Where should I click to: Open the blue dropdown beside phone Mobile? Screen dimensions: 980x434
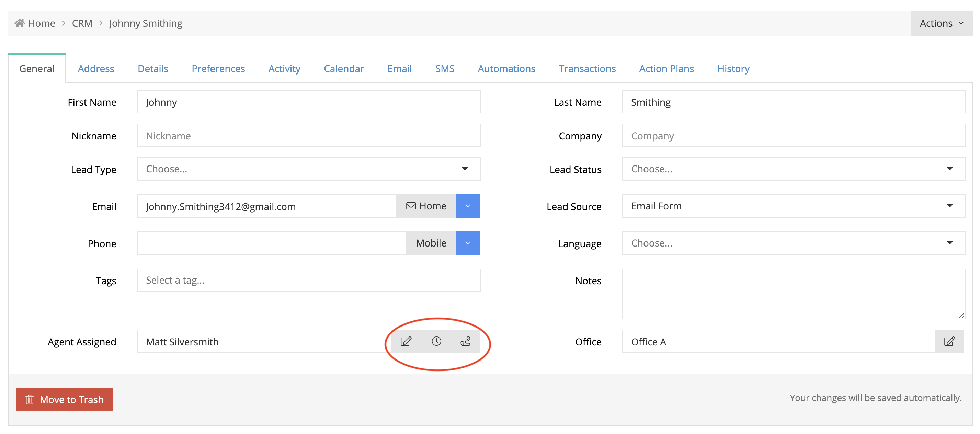pos(468,243)
